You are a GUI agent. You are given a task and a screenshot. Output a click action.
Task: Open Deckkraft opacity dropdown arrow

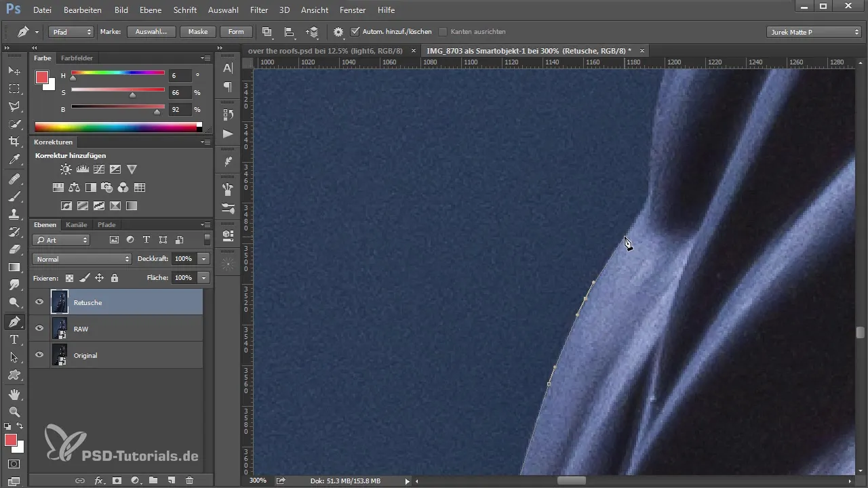(x=204, y=259)
